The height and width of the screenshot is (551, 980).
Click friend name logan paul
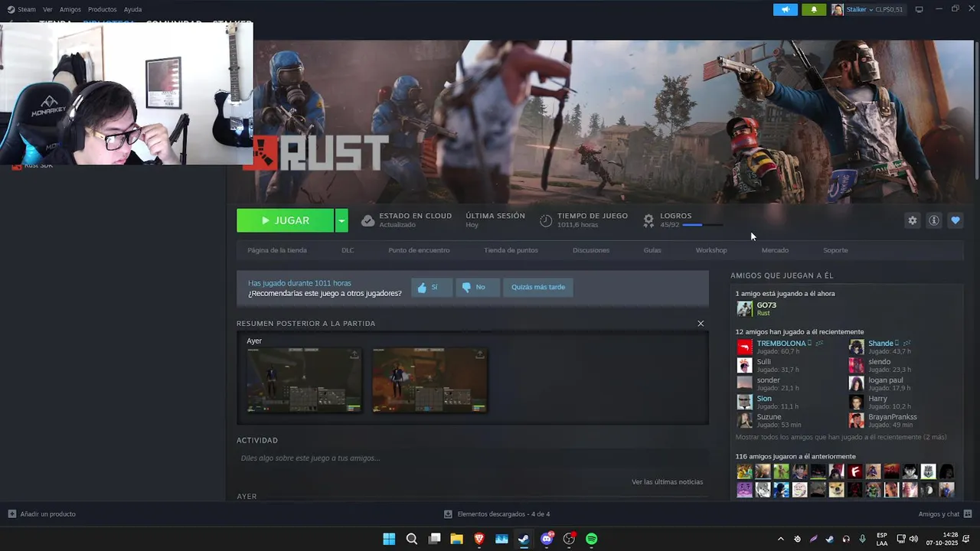tap(885, 380)
